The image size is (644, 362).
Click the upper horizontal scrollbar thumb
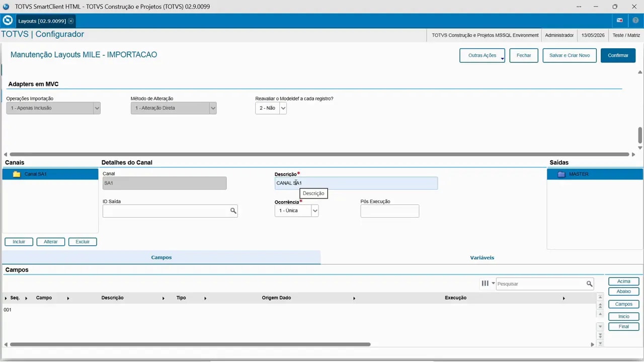tap(319, 154)
